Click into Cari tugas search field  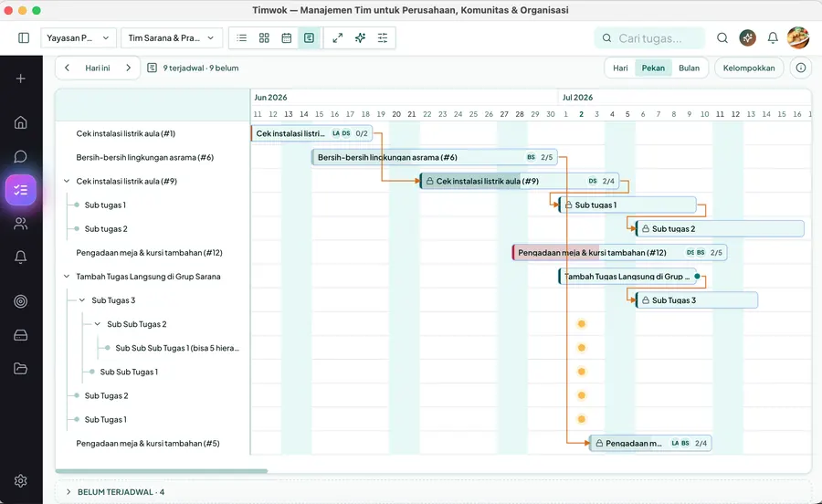[650, 38]
